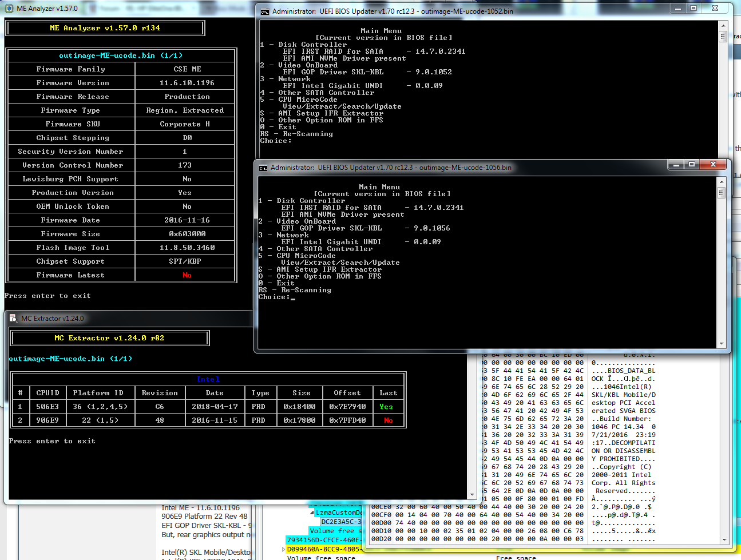
Task: Click 'SKL/KBL Mobile/D' in the hex text pane
Action: [624, 395]
